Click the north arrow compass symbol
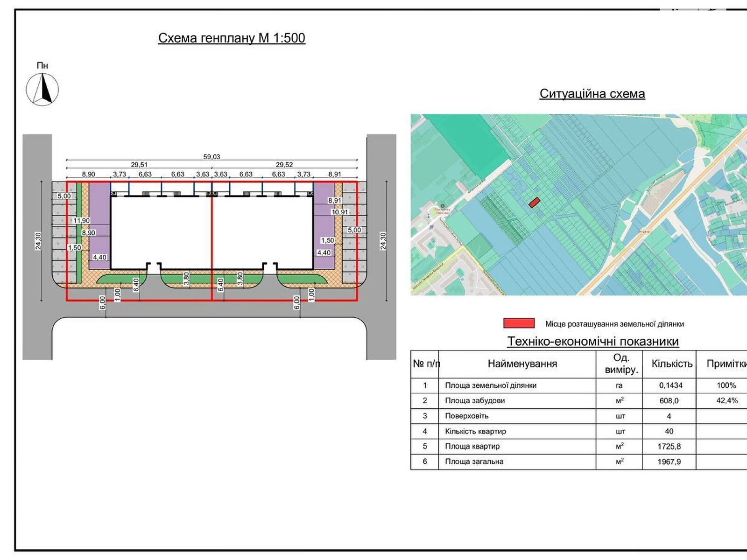Screen dimensions: 747x560 point(42,89)
